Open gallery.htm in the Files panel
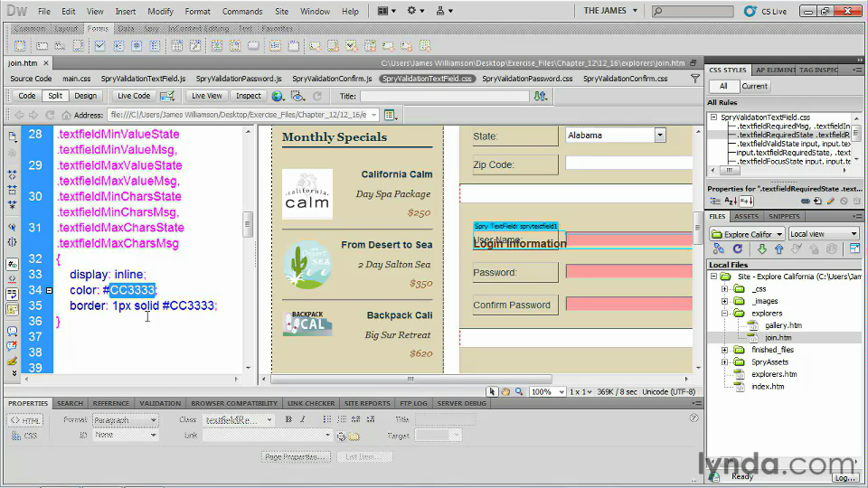Screen dimensions: 868x488 coord(782,325)
